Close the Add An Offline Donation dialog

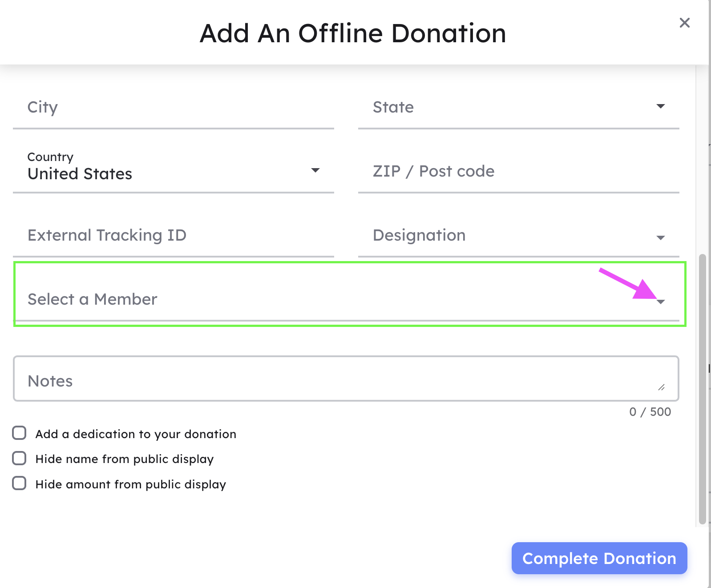[x=685, y=23]
